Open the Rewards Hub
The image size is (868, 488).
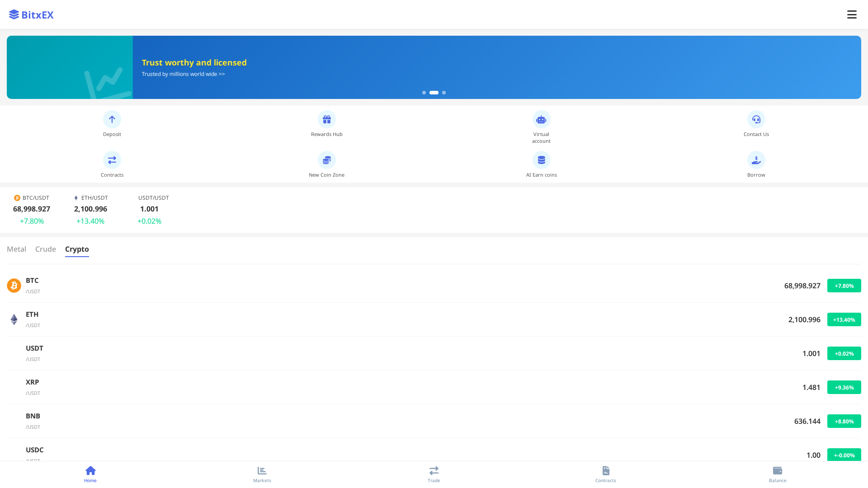pos(326,119)
